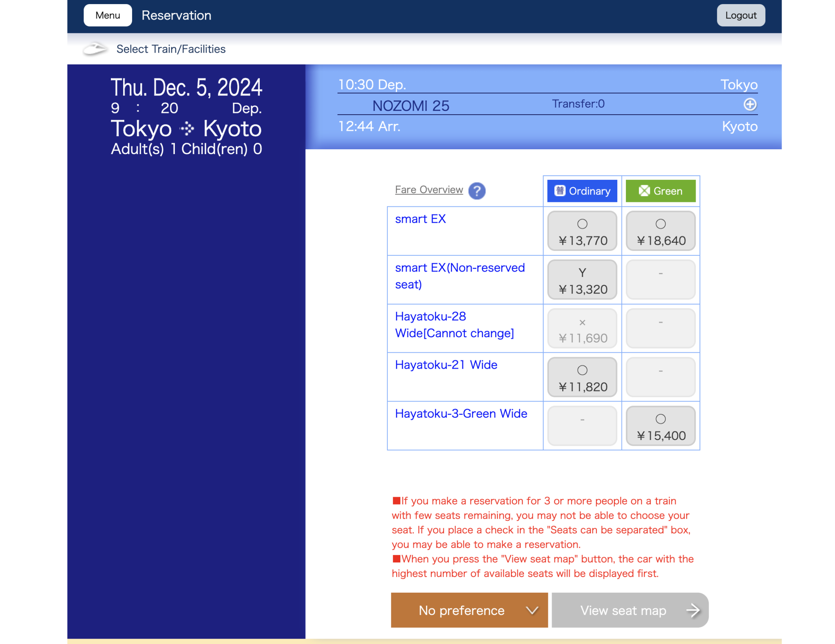Select smart EX Green ¥18,640 fare
The width and height of the screenshot is (835, 644).
pos(660,231)
